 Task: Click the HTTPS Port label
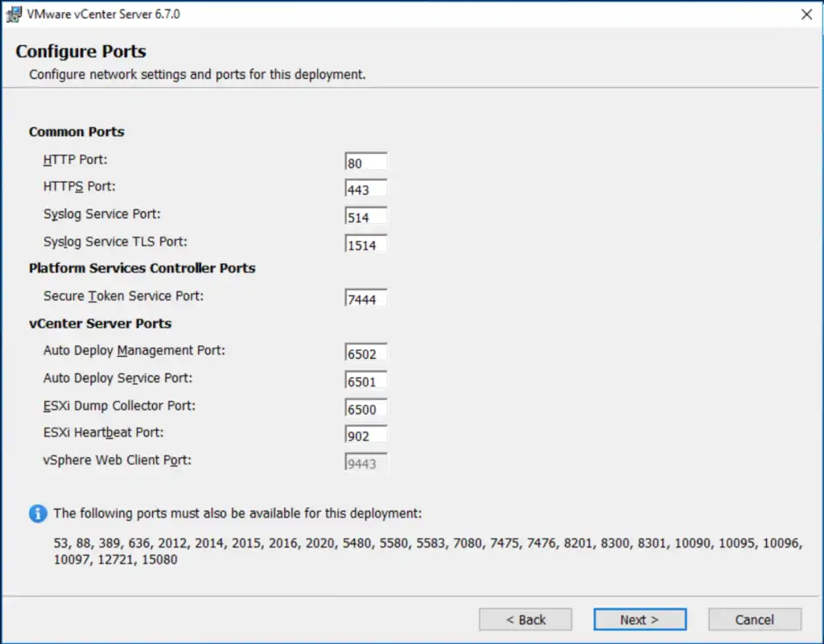pyautogui.click(x=80, y=186)
